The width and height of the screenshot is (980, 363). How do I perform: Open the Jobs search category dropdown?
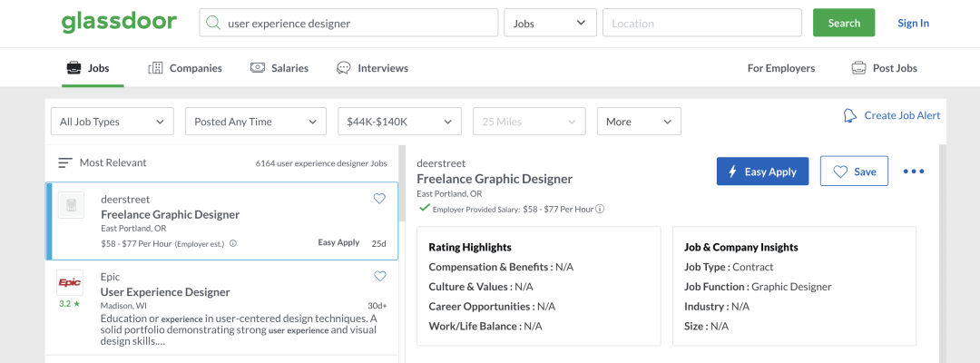coord(551,23)
